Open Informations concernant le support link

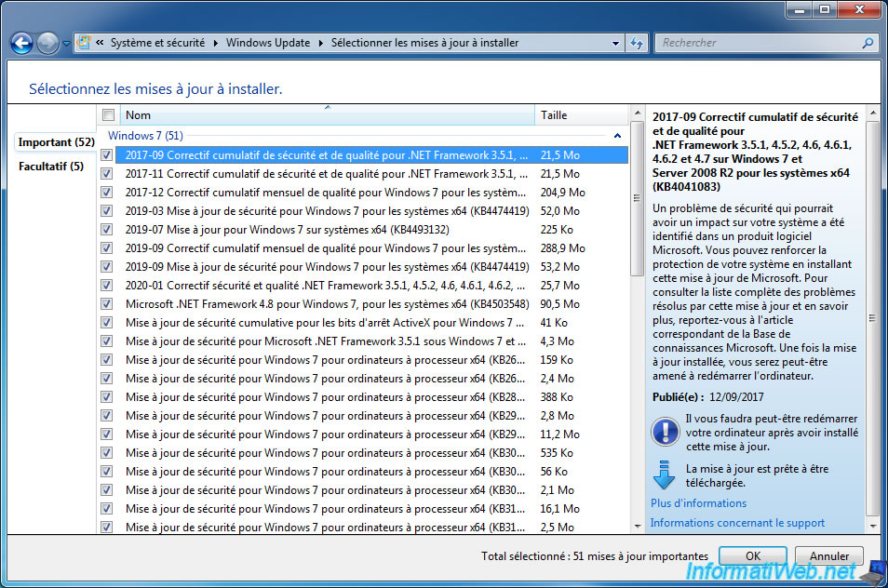pyautogui.click(x=737, y=523)
